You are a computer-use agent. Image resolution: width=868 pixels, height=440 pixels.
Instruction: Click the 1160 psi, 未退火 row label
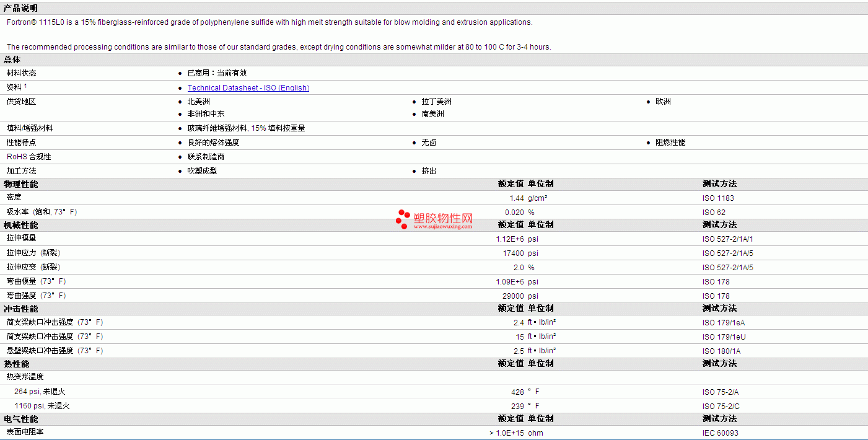(x=42, y=406)
